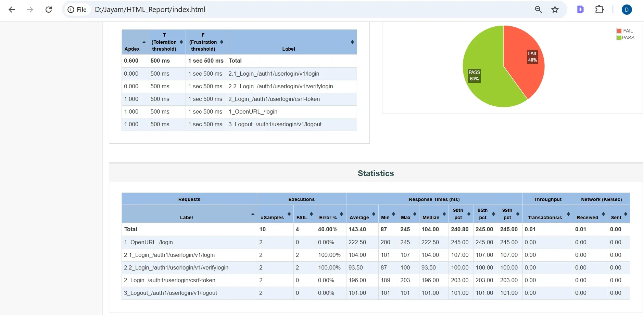Click the zoom magnifier icon in address bar
This screenshot has width=644, height=315.
538,10
